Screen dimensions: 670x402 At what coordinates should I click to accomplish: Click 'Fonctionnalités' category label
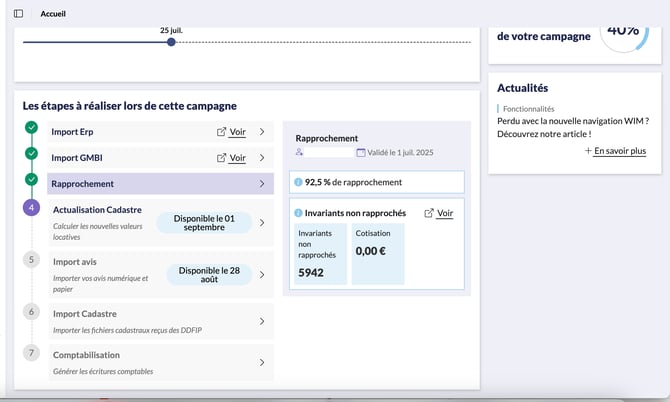click(x=529, y=109)
